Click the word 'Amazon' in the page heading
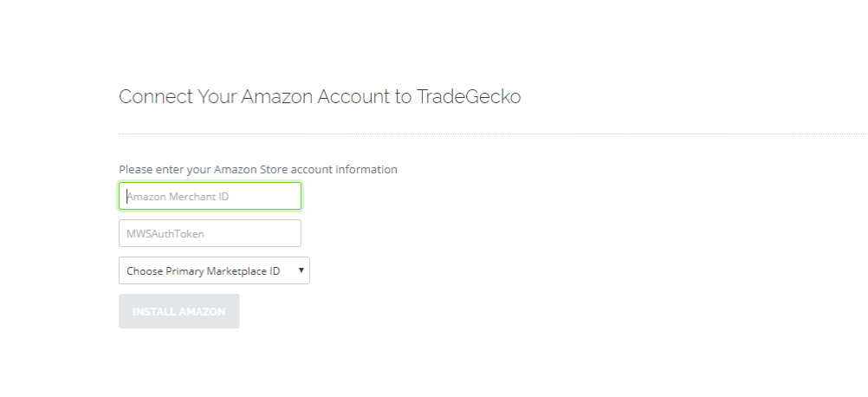The height and width of the screenshot is (397, 868). tap(275, 96)
